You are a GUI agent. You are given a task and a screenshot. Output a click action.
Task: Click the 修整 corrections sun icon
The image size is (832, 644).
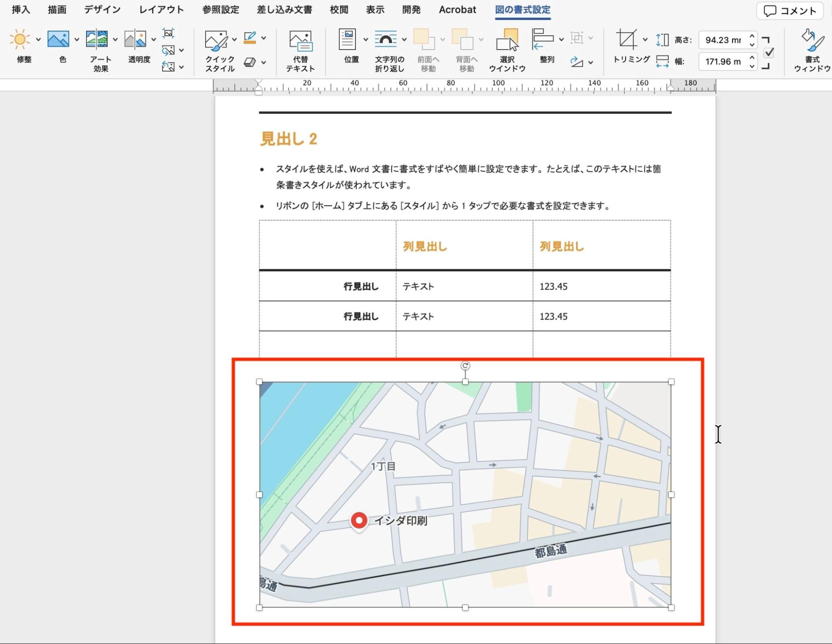[20, 40]
